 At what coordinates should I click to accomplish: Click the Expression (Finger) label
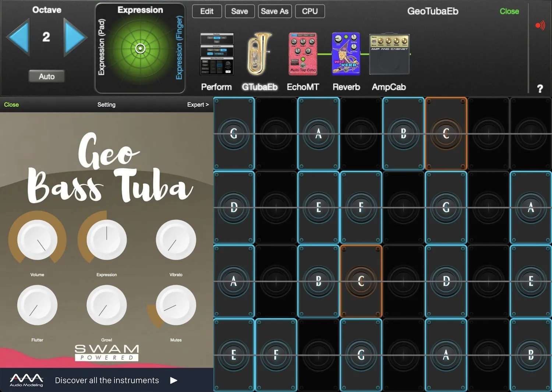point(179,48)
